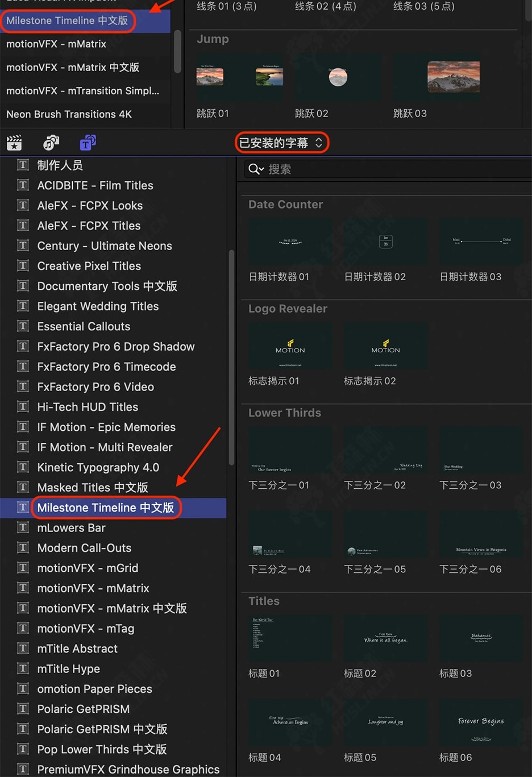
Task: Click the search magnifier icon
Action: coord(256,169)
